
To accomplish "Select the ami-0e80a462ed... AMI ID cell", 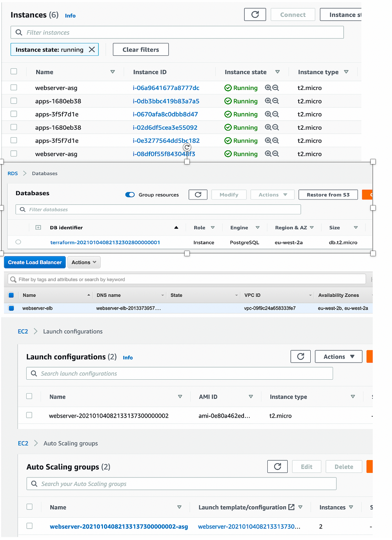I will (x=224, y=416).
